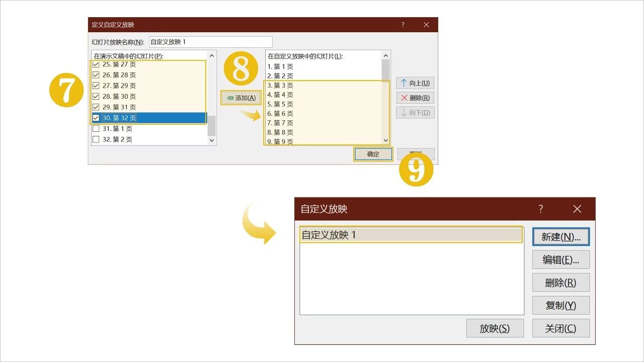Check the checkbox for 31. 第1页
The image size is (644, 362).
click(x=96, y=128)
